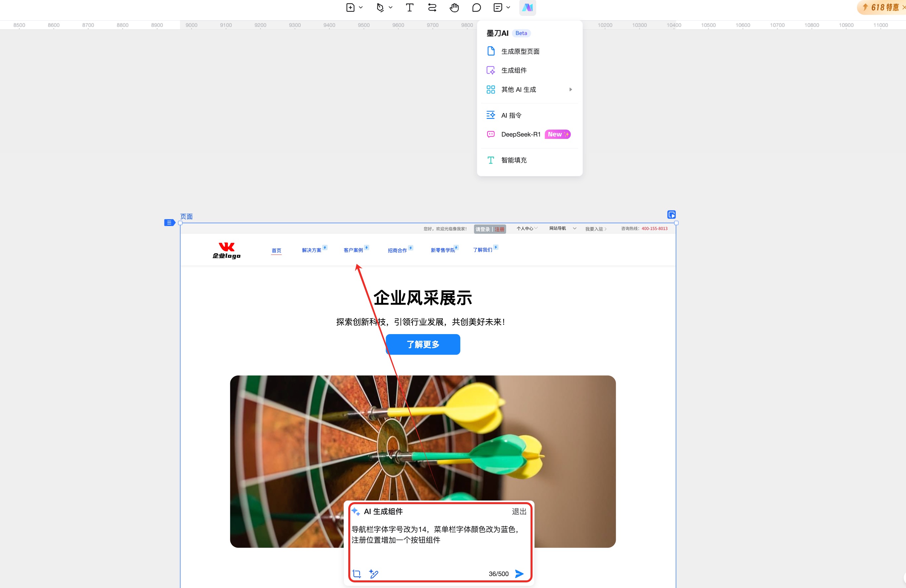The width and height of the screenshot is (906, 588).
Task: Activate the Hand pan tool
Action: pos(454,8)
